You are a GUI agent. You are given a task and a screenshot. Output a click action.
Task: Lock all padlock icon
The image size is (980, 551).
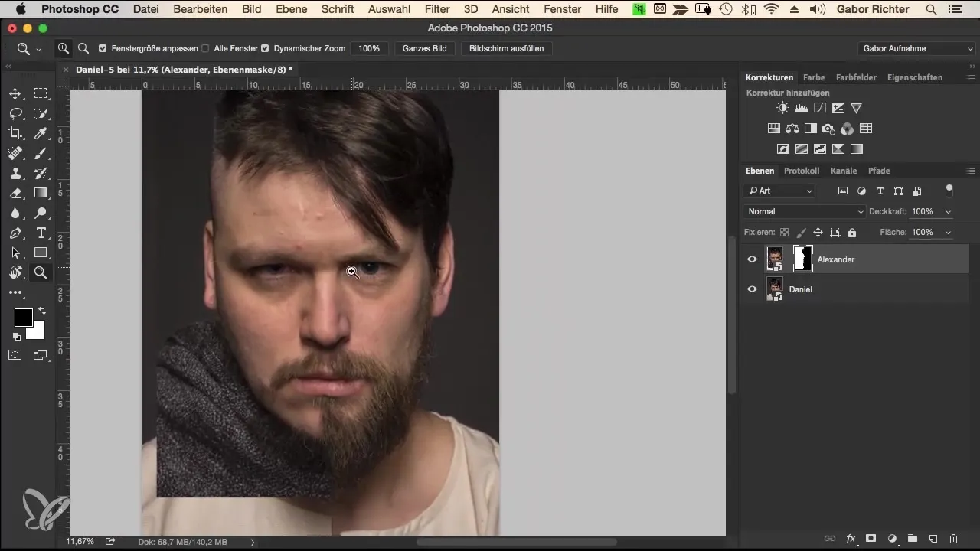[852, 232]
